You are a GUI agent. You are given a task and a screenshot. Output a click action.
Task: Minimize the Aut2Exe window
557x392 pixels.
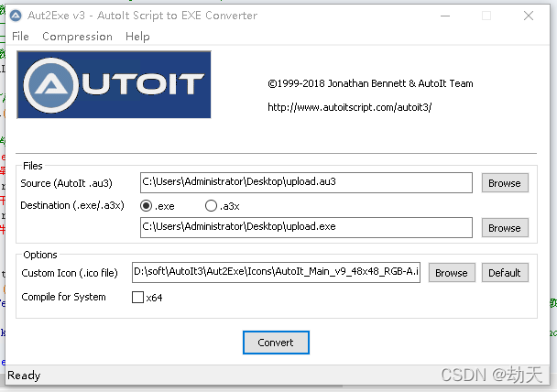coord(445,16)
